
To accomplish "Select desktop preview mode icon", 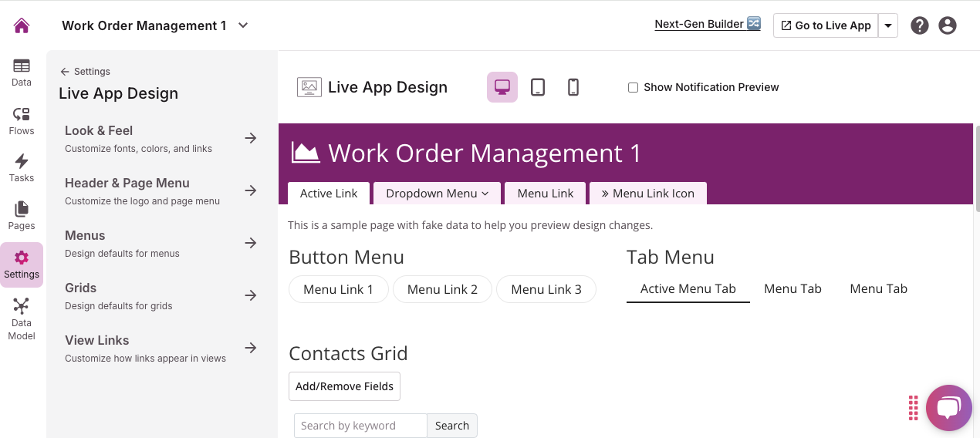I will 502,87.
